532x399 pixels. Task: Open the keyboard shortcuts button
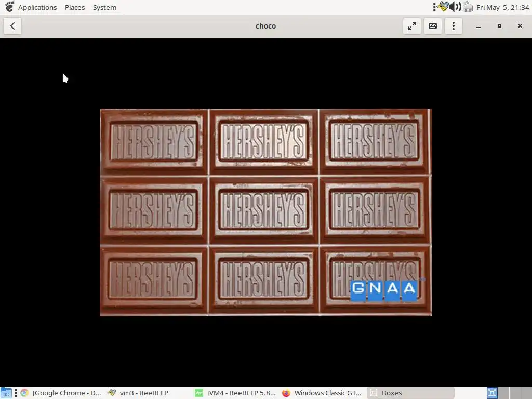coord(433,26)
